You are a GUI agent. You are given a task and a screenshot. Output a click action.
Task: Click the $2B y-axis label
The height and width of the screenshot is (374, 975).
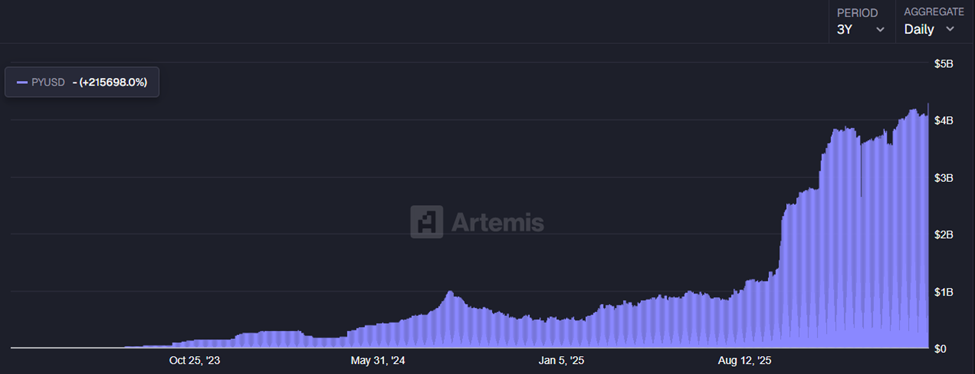point(943,235)
